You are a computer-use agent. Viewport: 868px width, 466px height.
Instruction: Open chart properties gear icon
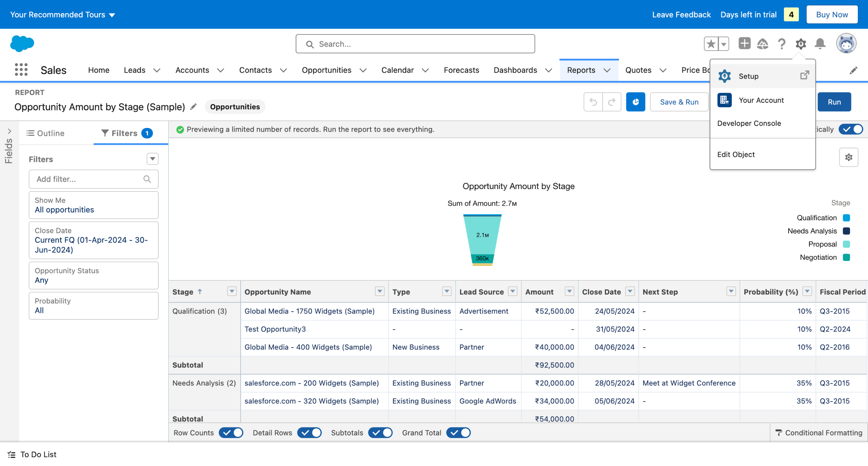point(849,157)
